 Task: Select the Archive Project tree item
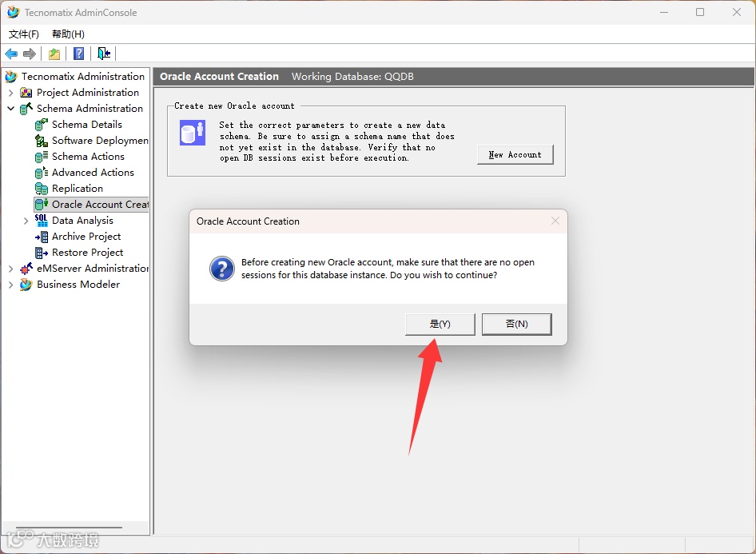[x=86, y=237]
